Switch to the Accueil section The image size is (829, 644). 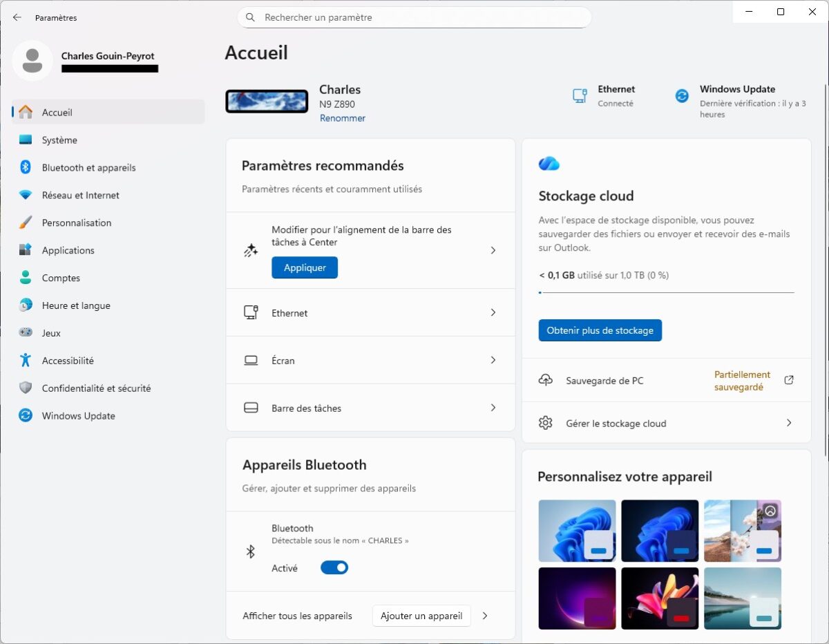click(x=57, y=112)
